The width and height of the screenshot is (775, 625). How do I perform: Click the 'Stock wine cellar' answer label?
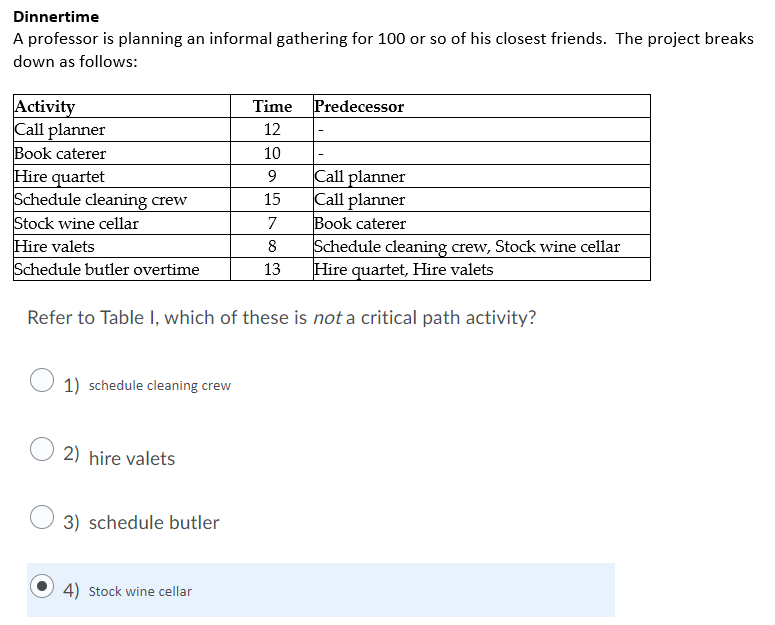pyautogui.click(x=140, y=591)
